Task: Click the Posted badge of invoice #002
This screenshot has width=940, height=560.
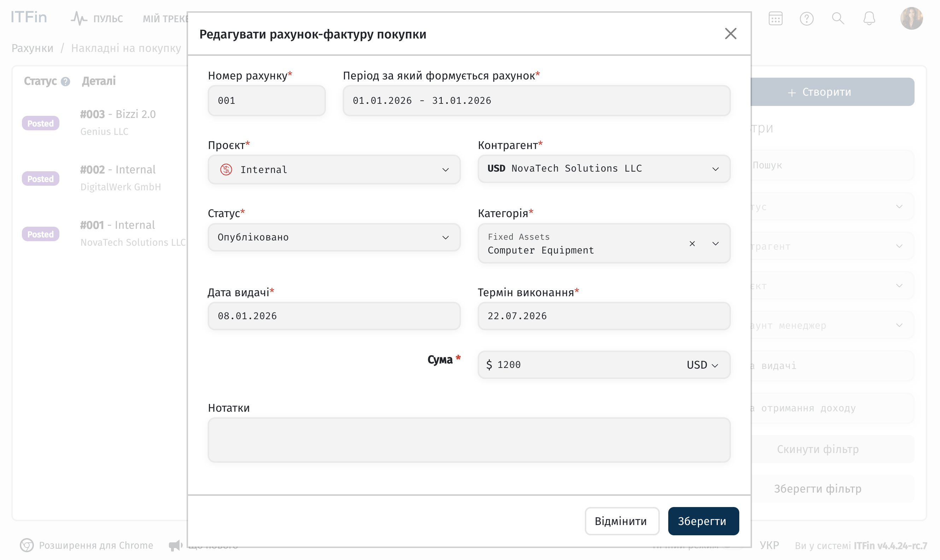Action: coord(40,179)
